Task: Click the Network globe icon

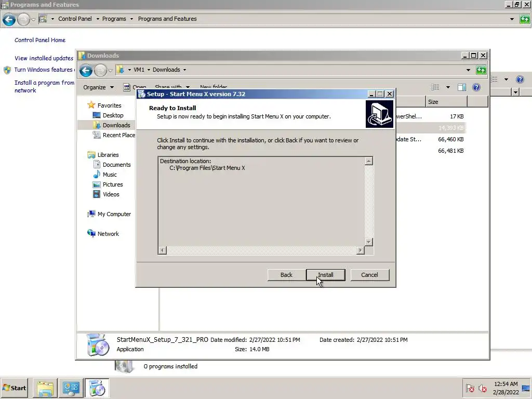Action: (91, 233)
